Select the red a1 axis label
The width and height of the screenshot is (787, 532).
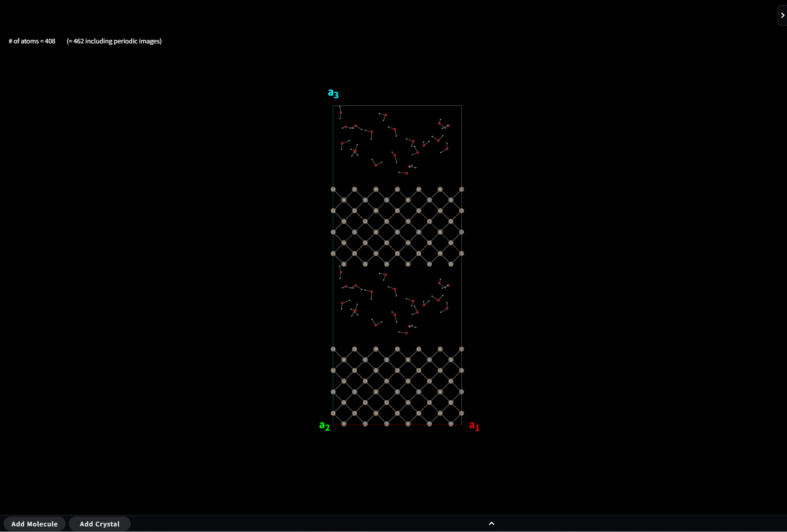point(474,426)
